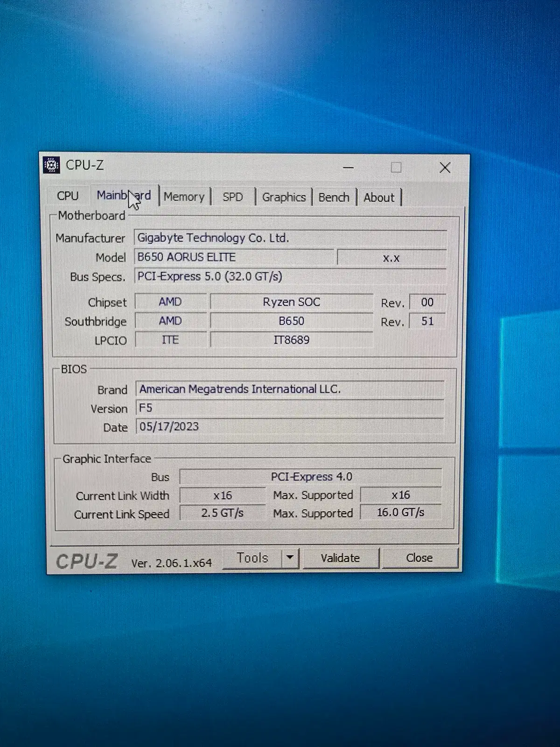This screenshot has height=747, width=560.
Task: Click Max. Supported link width x16
Action: (401, 495)
